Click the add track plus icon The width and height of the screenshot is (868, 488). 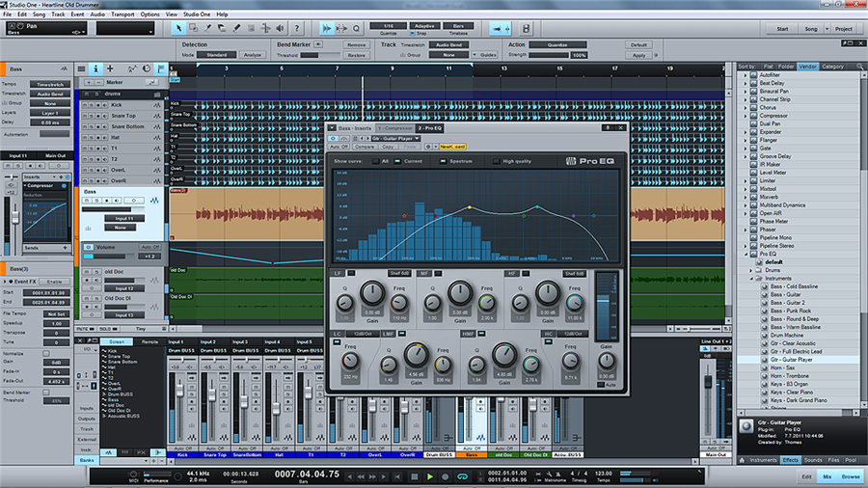coord(110,68)
